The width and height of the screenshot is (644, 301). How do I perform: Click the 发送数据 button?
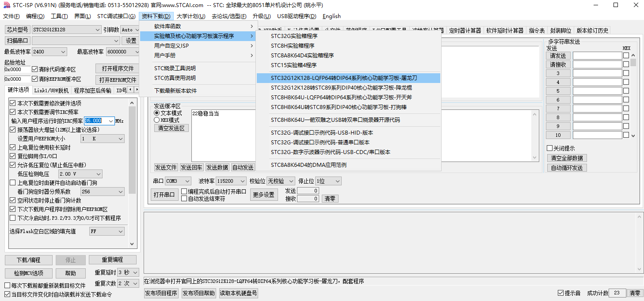click(x=217, y=167)
